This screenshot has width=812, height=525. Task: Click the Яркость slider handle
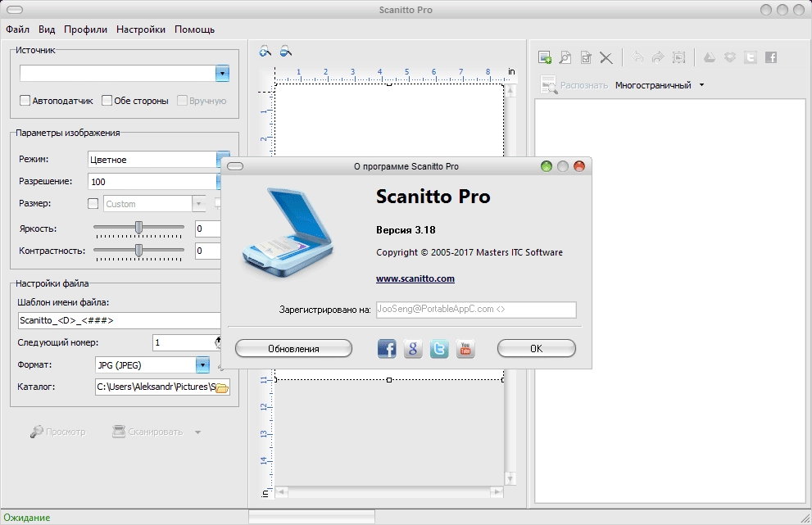(138, 228)
